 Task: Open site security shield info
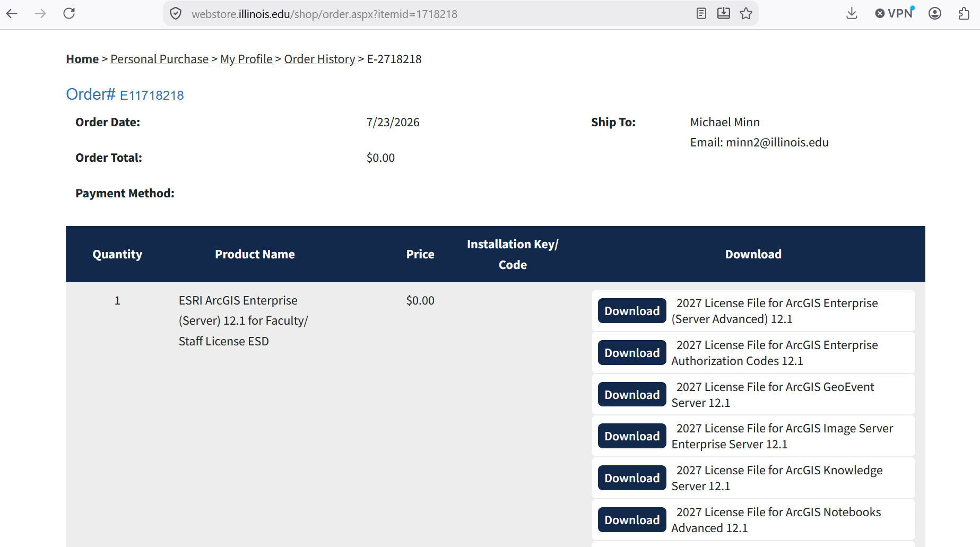point(176,14)
